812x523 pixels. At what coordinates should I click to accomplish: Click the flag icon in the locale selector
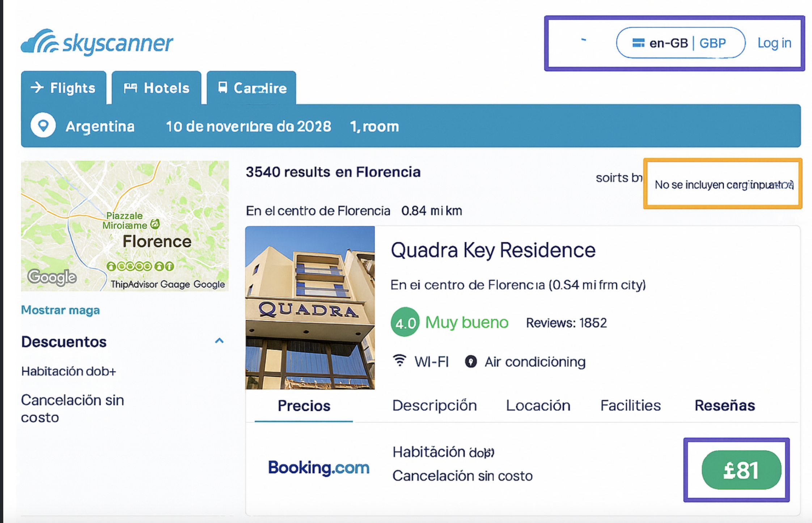(638, 43)
